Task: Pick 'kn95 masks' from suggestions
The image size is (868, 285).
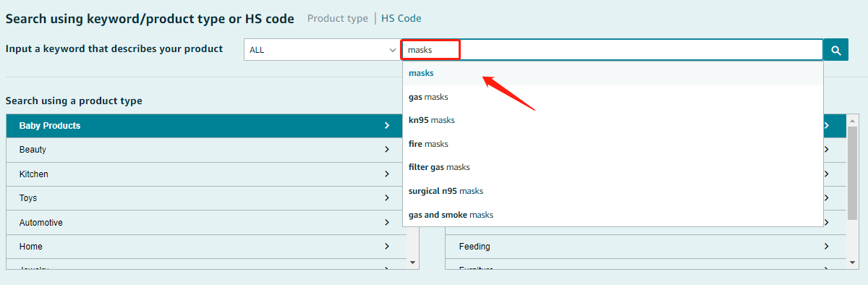Action: (613, 120)
